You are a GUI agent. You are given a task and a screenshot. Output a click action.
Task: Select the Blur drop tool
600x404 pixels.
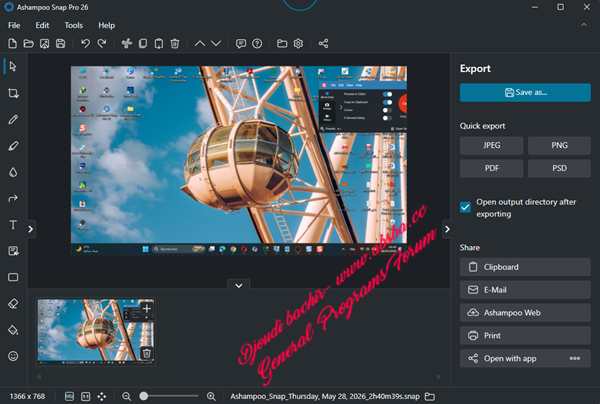(x=13, y=172)
